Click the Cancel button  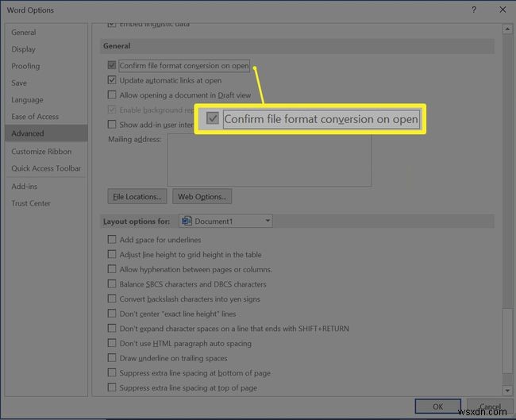490,407
